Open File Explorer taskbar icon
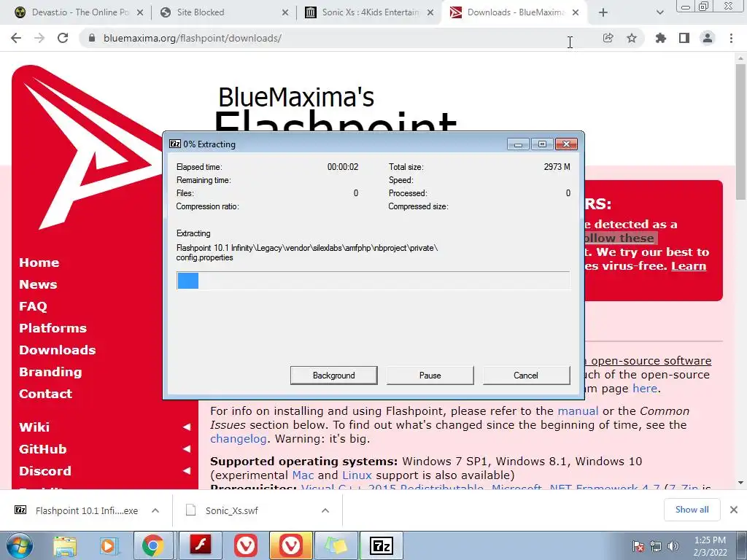Image resolution: width=747 pixels, height=560 pixels. (65, 545)
